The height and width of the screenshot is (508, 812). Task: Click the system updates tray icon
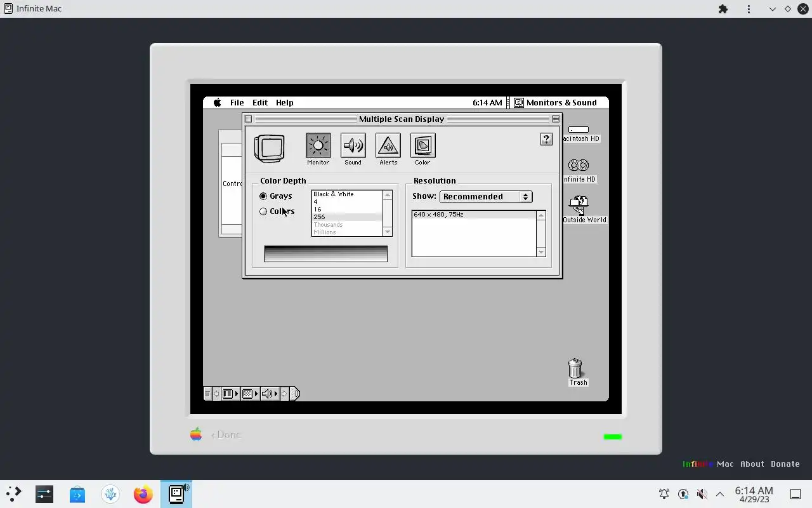tap(683, 494)
